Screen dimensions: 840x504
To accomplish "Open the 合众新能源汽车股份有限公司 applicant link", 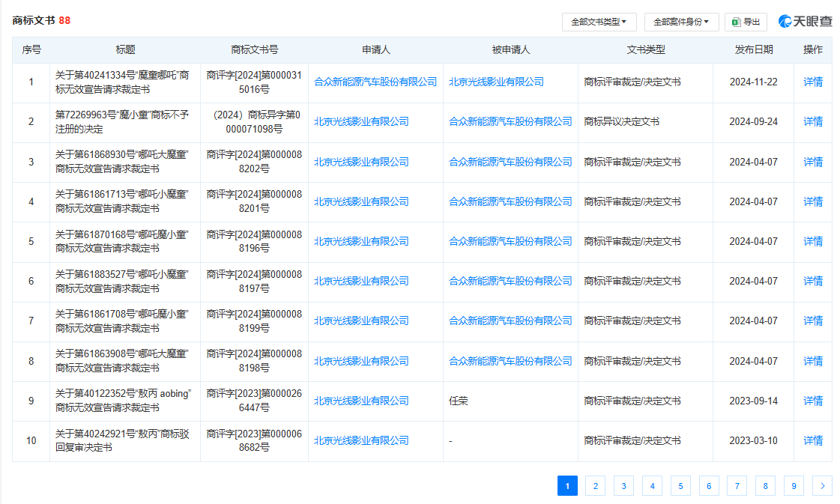I will point(375,81).
